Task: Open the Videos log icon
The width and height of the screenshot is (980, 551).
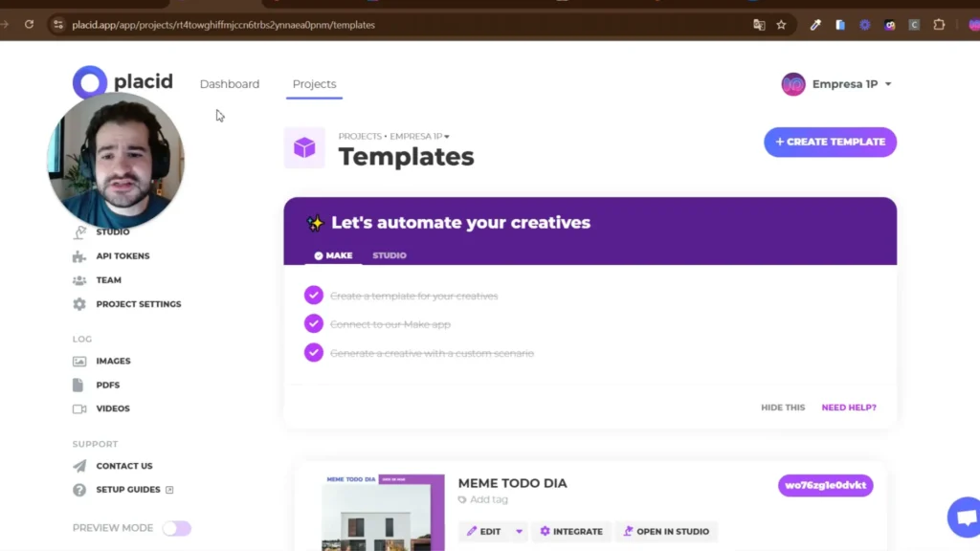Action: [x=79, y=408]
